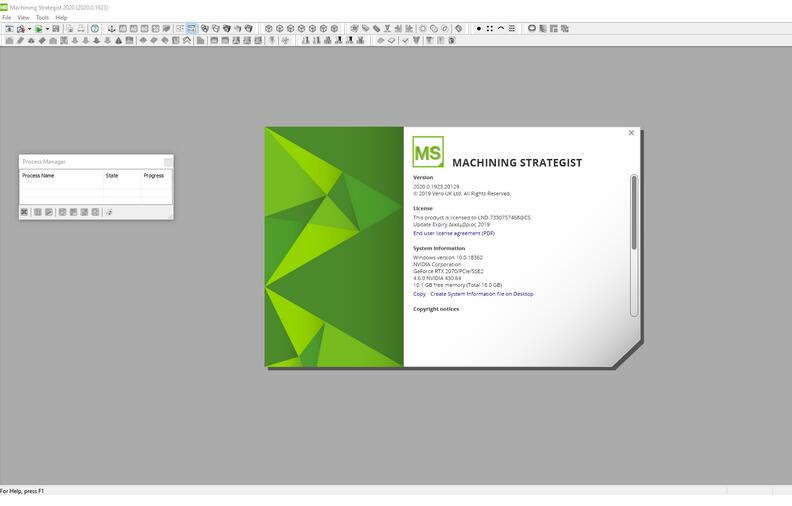Close the Machining Strategist about dialog
The width and height of the screenshot is (792, 506).
pos(631,133)
